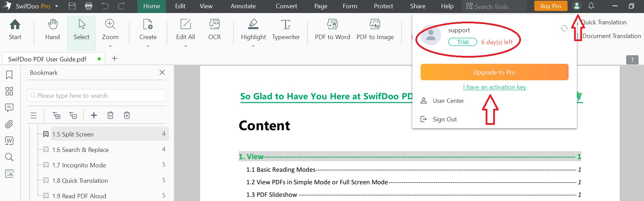The height and width of the screenshot is (201, 644).
Task: Launch PDF to Word conversion
Action: tap(332, 29)
